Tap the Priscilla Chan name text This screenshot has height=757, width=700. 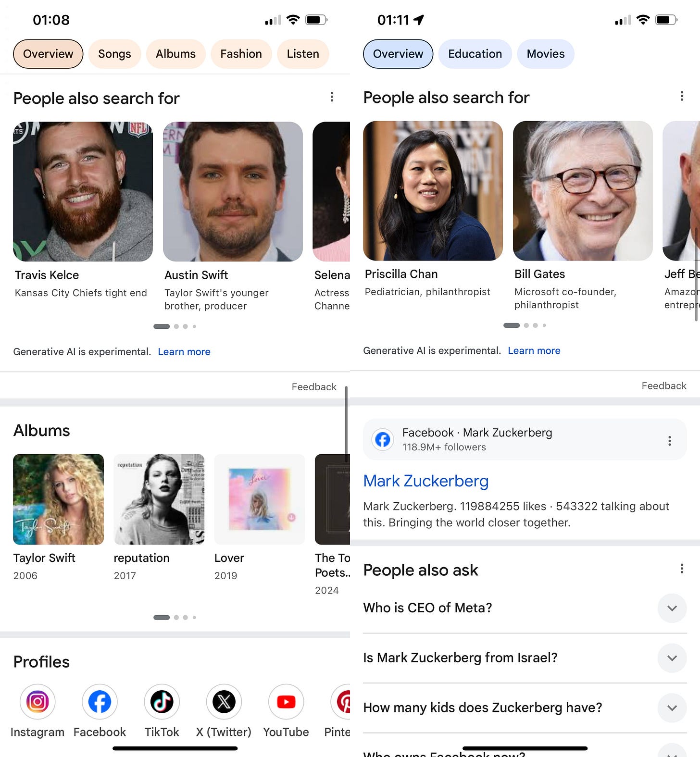[x=401, y=274]
